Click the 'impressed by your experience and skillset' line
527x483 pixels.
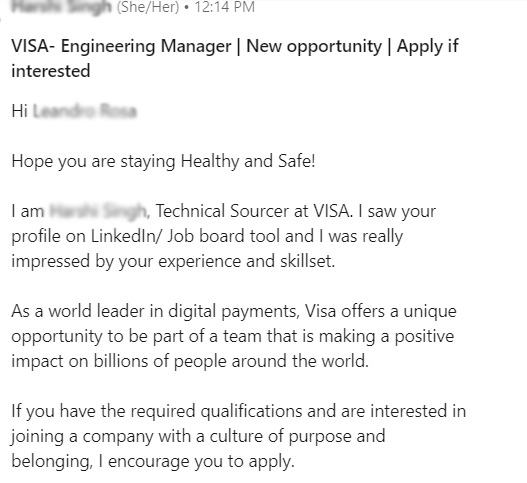pyautogui.click(x=173, y=261)
